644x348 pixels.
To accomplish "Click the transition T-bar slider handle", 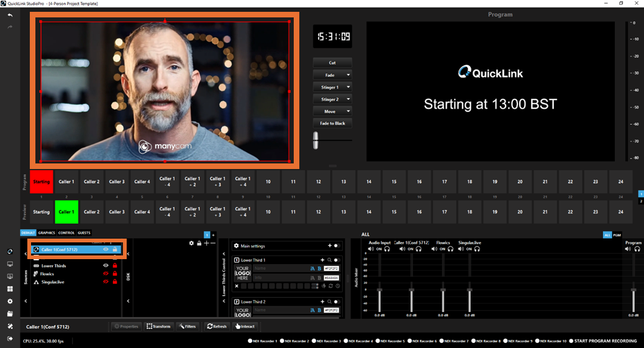I will (x=315, y=140).
